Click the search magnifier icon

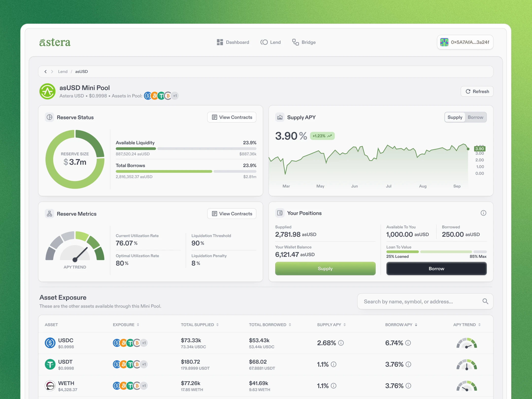point(485,301)
